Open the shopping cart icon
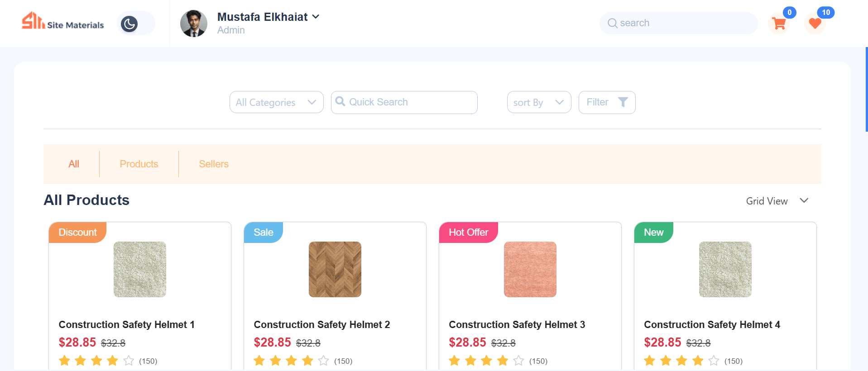 pyautogui.click(x=779, y=24)
